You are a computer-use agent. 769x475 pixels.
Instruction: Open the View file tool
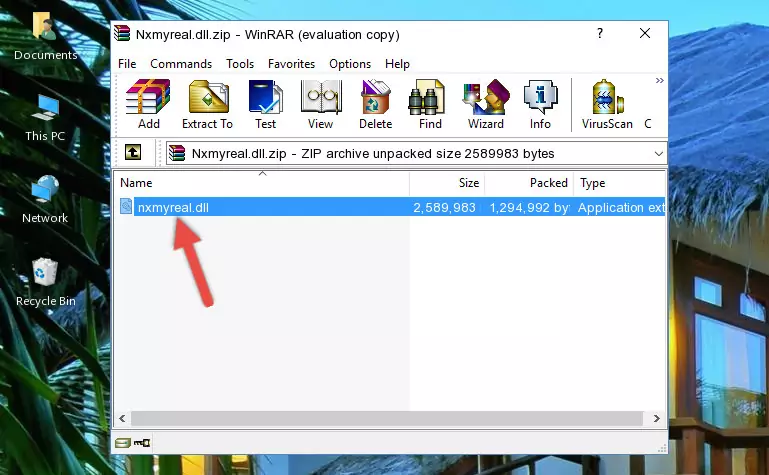click(x=321, y=104)
